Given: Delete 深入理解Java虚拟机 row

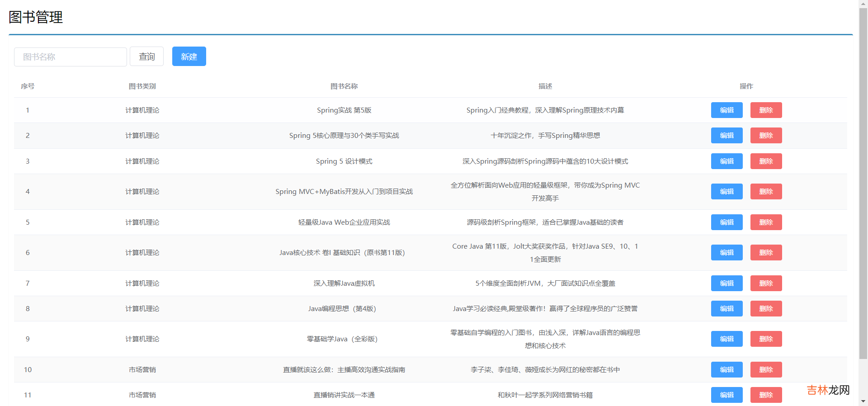Looking at the screenshot, I should click(766, 283).
